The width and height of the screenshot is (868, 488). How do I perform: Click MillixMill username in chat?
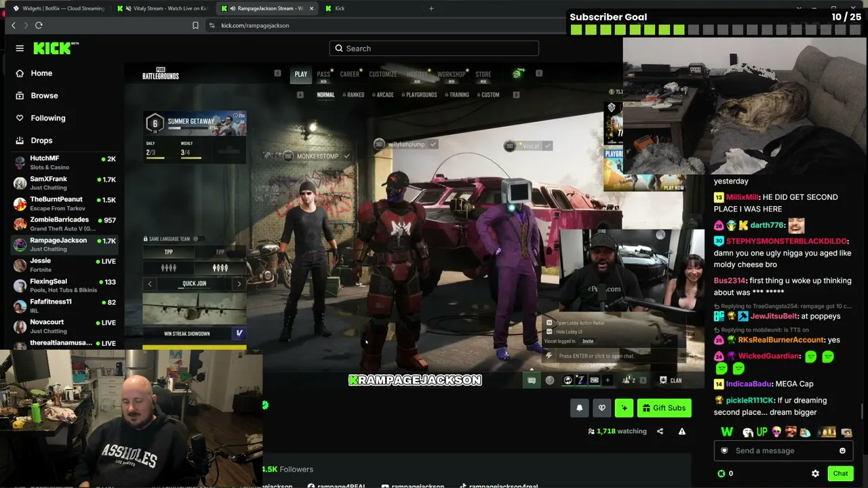[742, 197]
